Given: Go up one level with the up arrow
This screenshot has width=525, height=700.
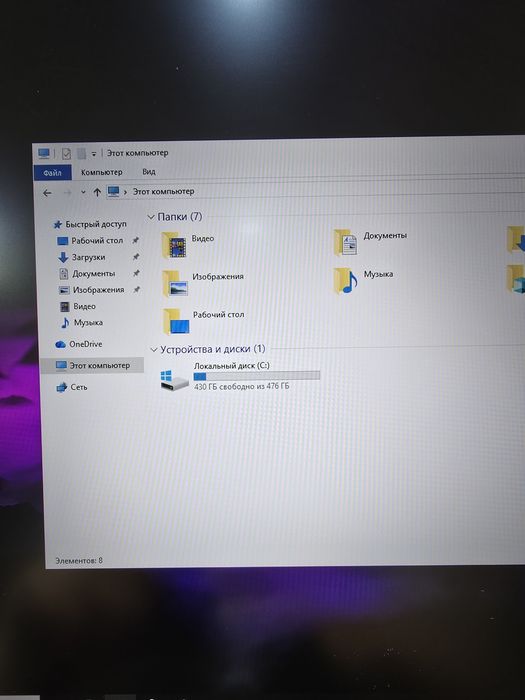Looking at the screenshot, I should [x=97, y=192].
